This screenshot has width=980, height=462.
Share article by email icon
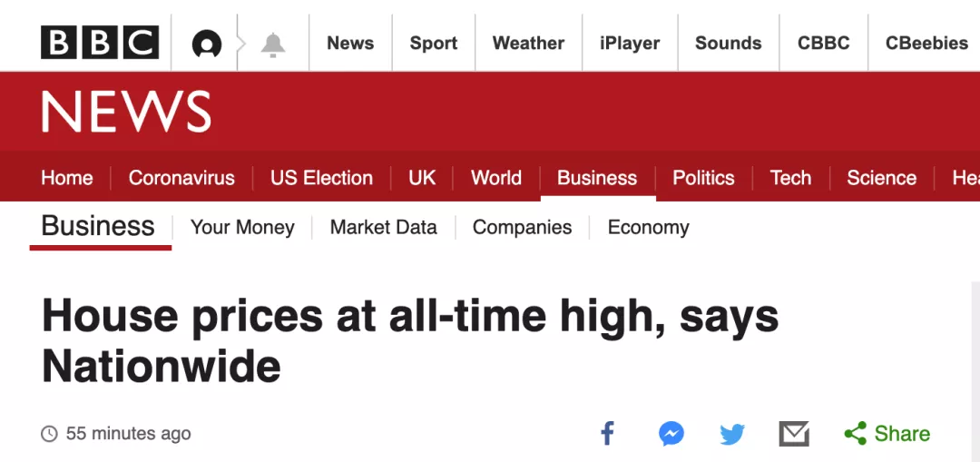coord(794,434)
